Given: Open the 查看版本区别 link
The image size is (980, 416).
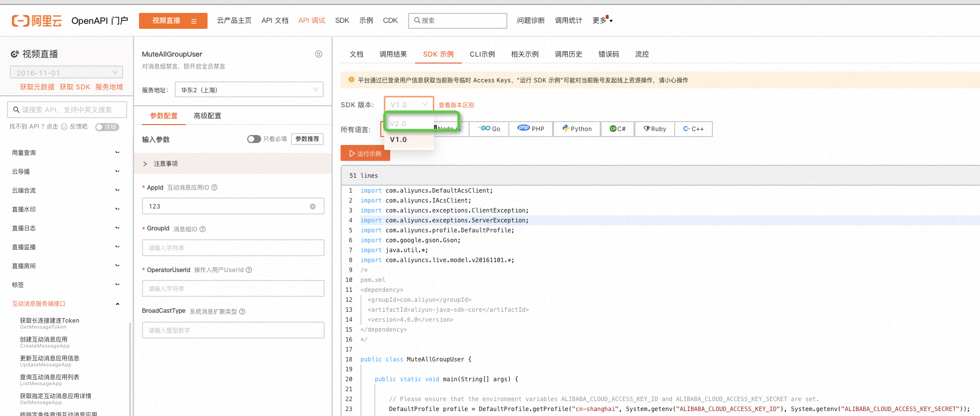Looking at the screenshot, I should click(x=456, y=105).
